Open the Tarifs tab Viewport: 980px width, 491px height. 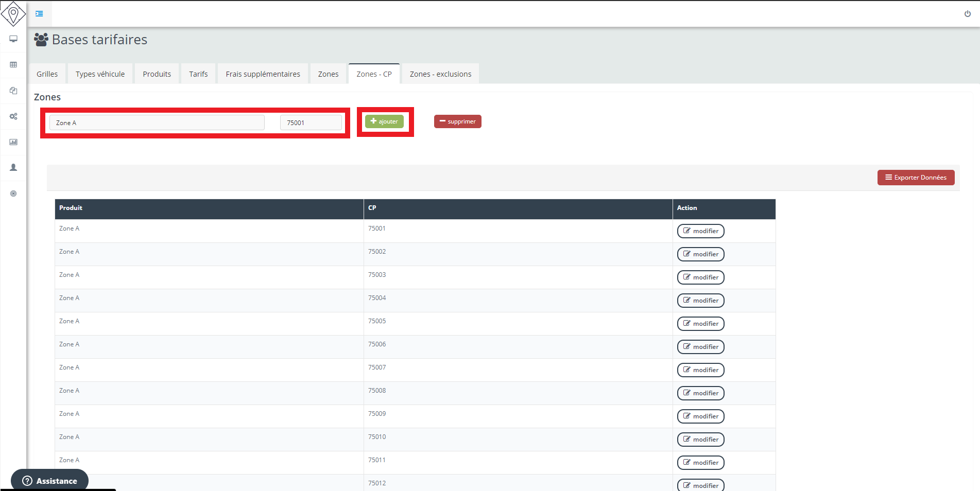[198, 74]
